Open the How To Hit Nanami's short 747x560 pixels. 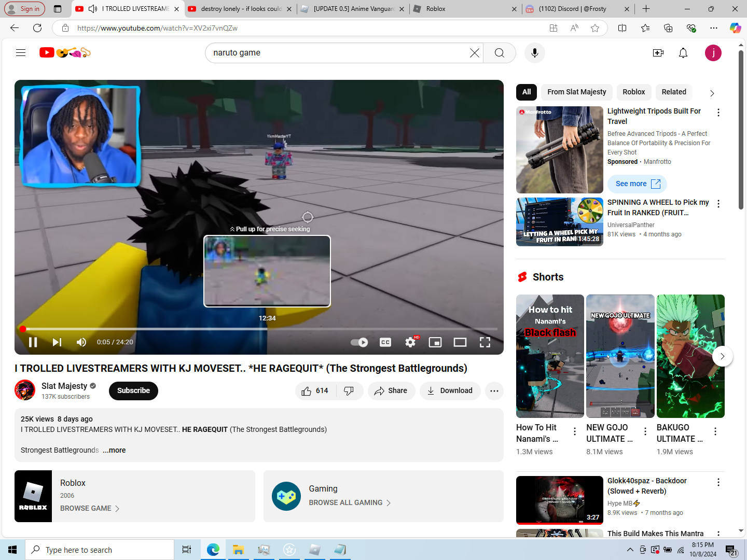(550, 356)
